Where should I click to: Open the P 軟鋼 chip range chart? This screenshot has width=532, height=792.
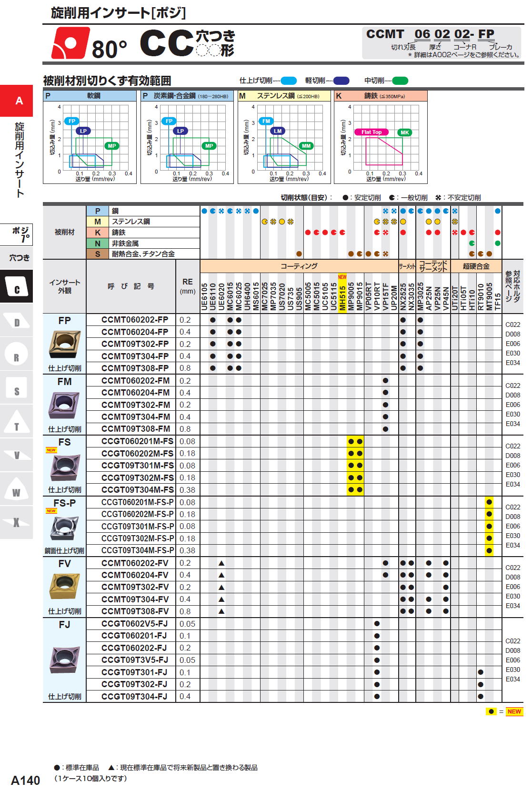click(90, 137)
